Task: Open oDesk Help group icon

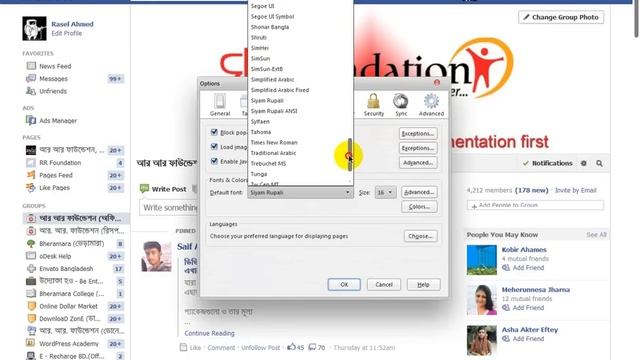Action: point(31,256)
